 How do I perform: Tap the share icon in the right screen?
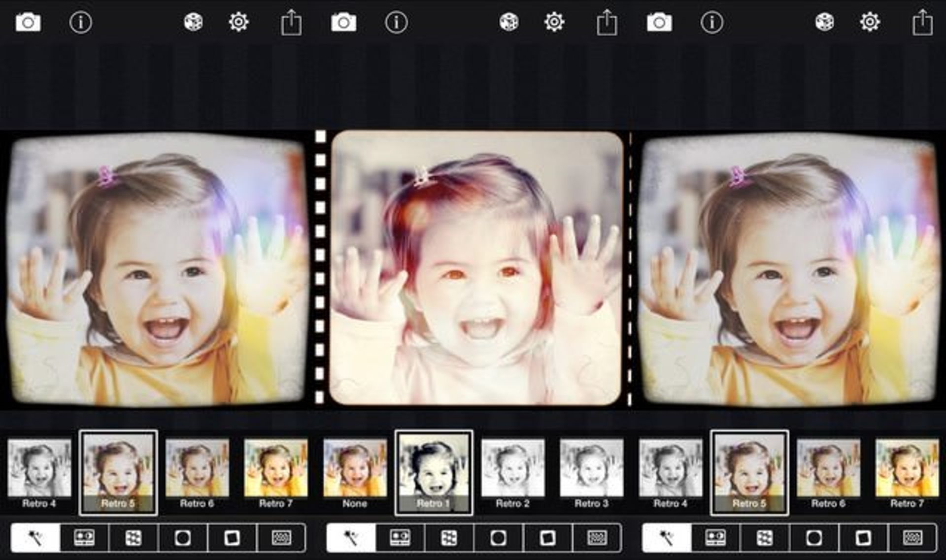point(922,23)
